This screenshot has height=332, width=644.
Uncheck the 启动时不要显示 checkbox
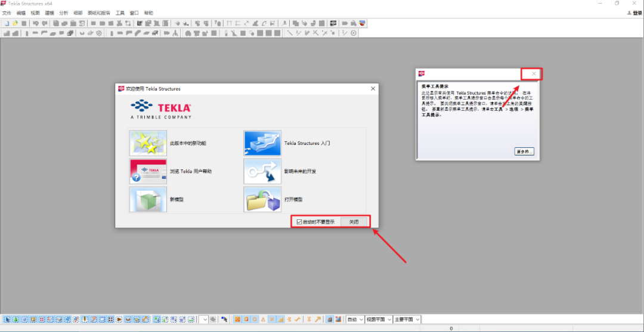[x=299, y=222]
